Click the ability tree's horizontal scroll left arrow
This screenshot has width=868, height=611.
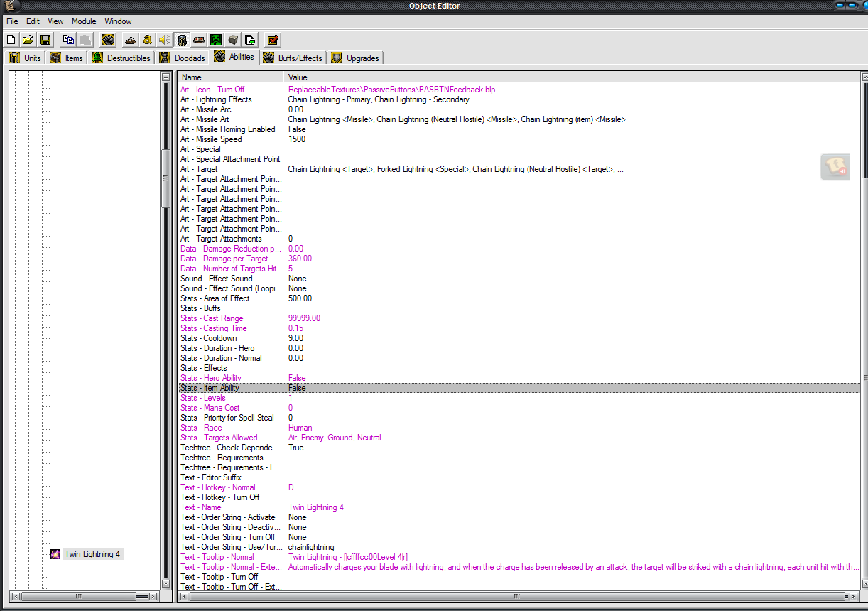tap(16, 596)
